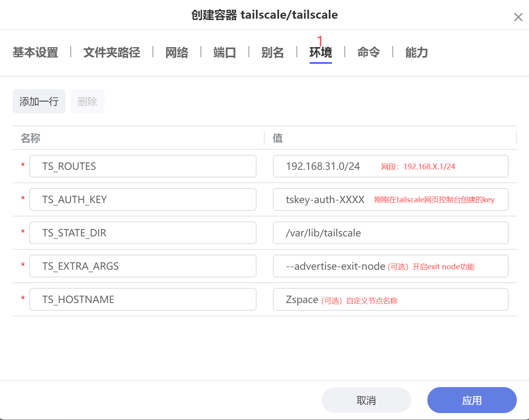This screenshot has width=529, height=420.
Task: Select the 环境 tab
Action: coord(321,52)
